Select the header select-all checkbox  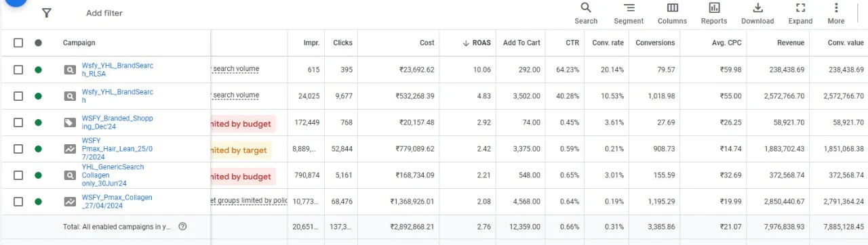click(18, 43)
